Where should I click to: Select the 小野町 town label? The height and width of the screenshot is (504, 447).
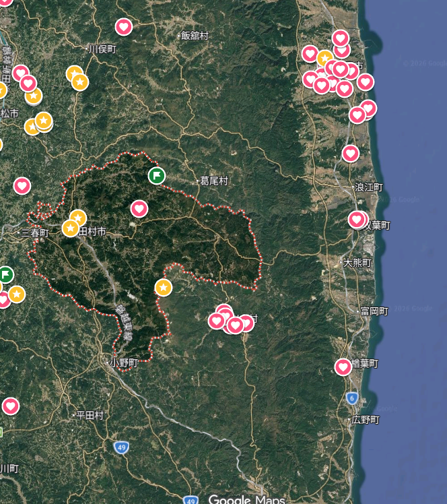[123, 363]
